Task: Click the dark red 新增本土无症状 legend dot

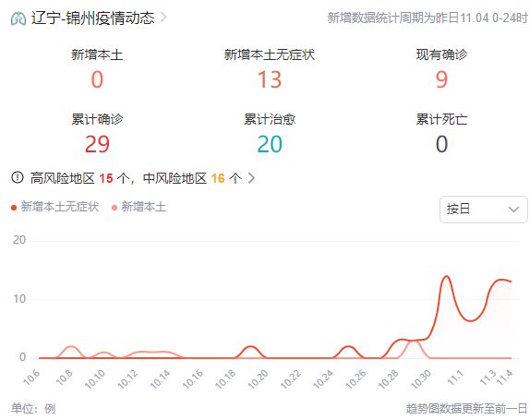Action: point(14,208)
